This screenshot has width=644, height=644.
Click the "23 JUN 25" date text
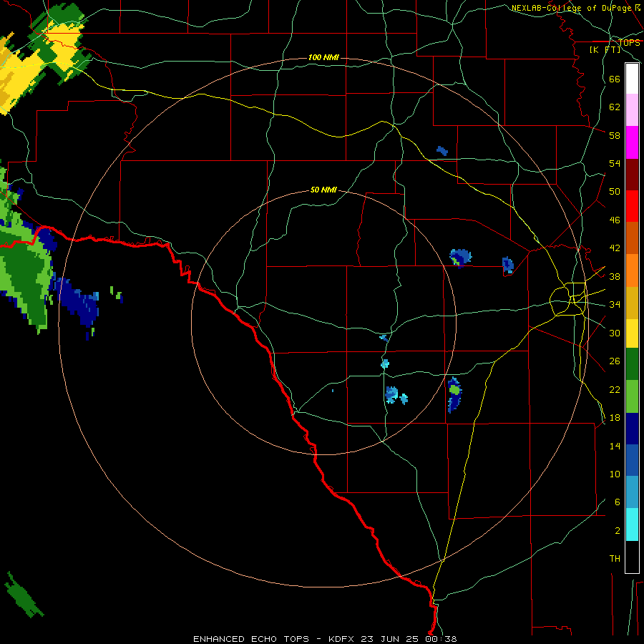[x=389, y=639]
